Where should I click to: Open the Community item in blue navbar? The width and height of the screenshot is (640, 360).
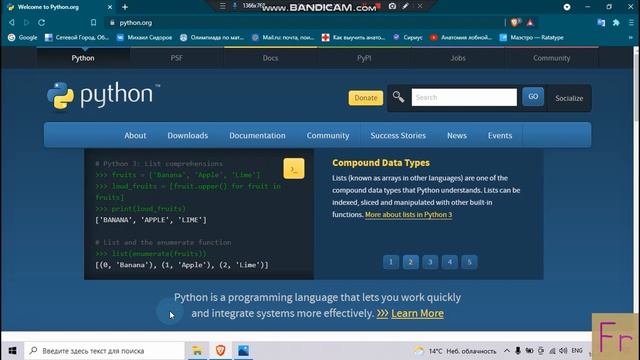(x=328, y=135)
